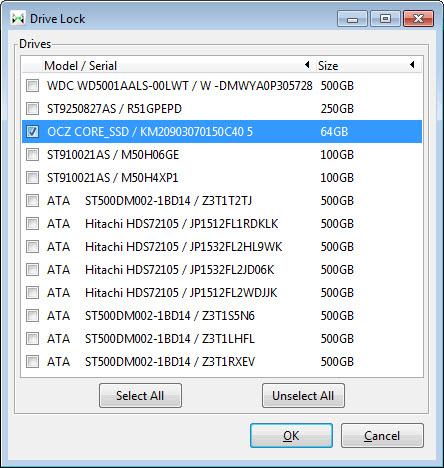This screenshot has height=468, width=444.
Task: Confirm with the OK button
Action: pos(291,436)
